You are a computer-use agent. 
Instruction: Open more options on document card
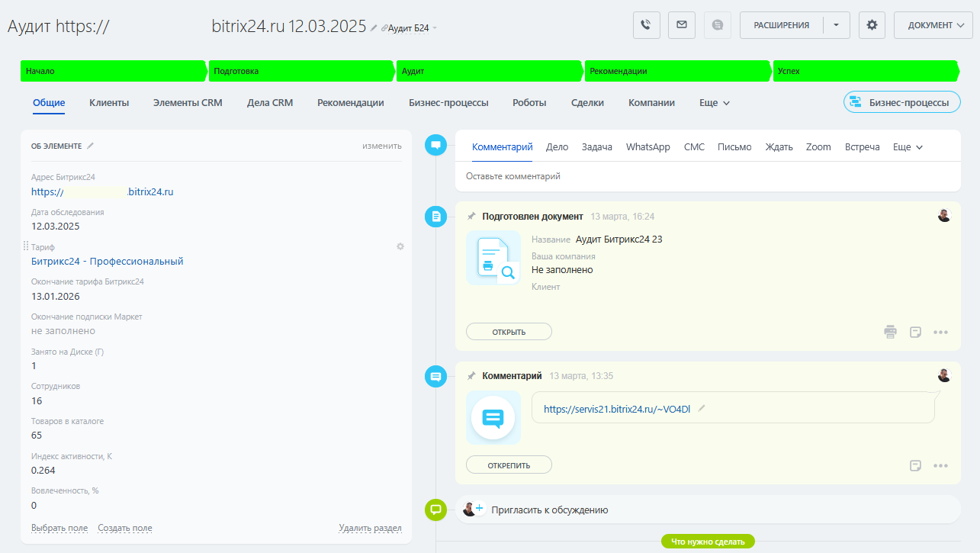(x=940, y=332)
